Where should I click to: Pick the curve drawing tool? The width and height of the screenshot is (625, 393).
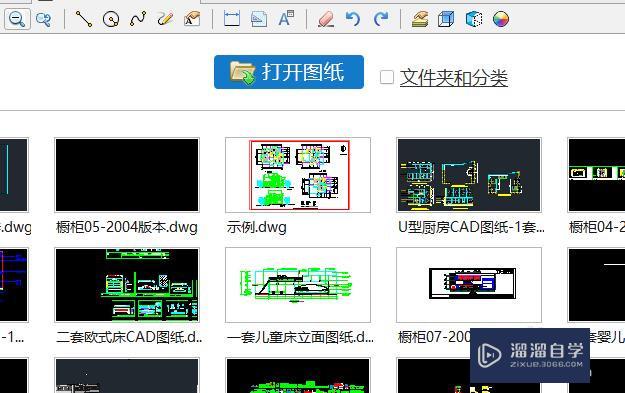[138, 19]
